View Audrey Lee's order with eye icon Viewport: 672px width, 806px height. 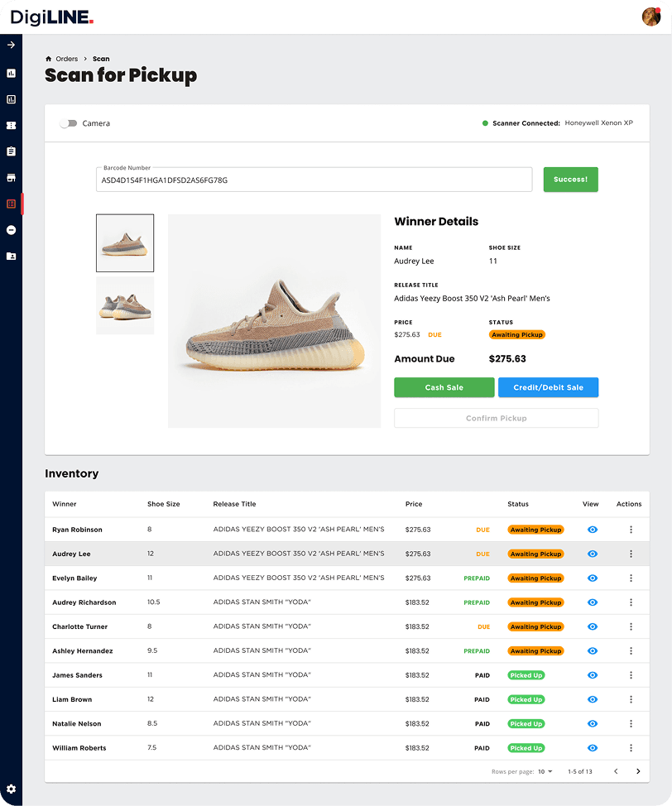593,554
